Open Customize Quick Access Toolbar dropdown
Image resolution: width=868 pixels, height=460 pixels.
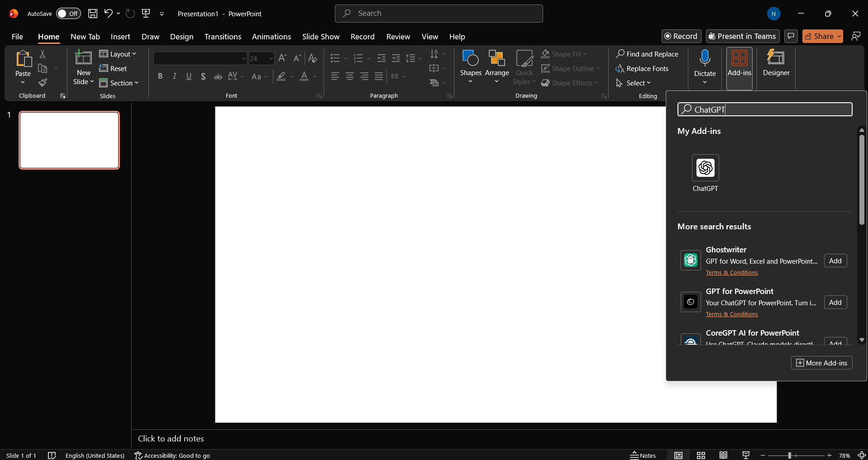[162, 14]
